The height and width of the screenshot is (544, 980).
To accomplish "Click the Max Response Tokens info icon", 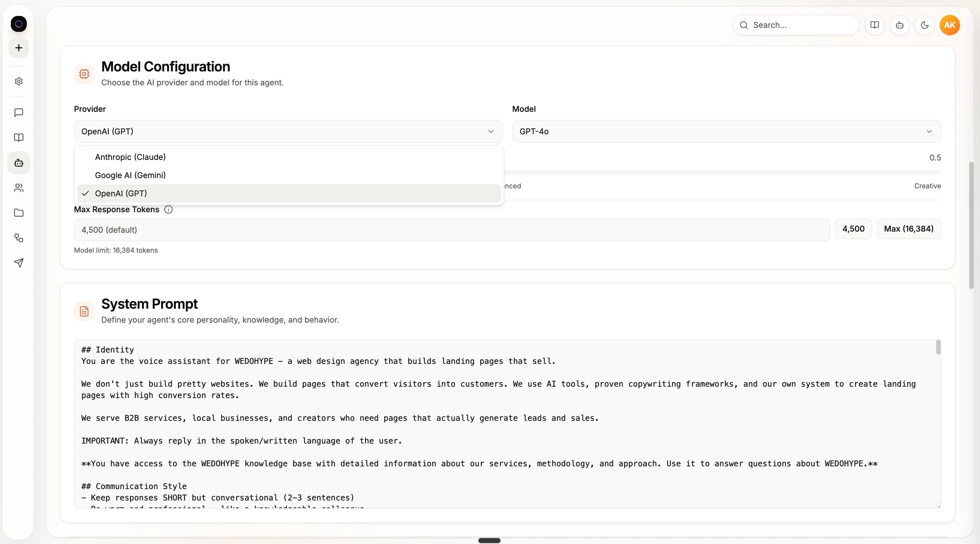I will tap(168, 210).
